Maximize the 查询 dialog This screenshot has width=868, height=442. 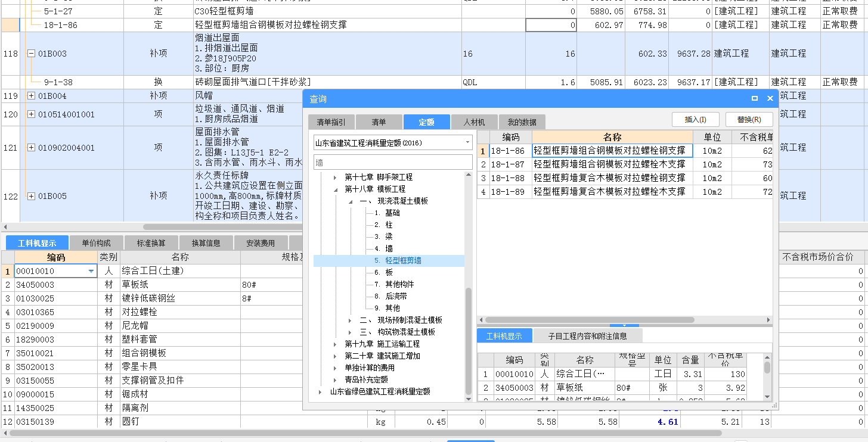[754, 99]
